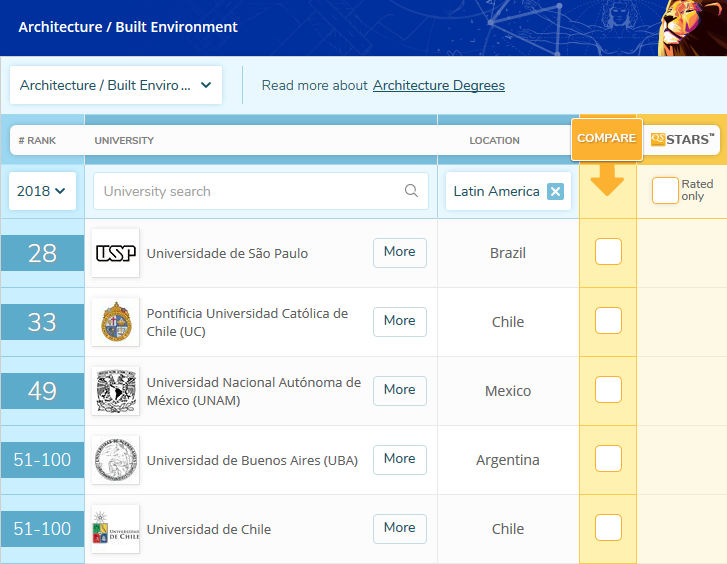Open Universidad de Buenos Aires (UBA) link
This screenshot has width=727, height=564.
[252, 460]
